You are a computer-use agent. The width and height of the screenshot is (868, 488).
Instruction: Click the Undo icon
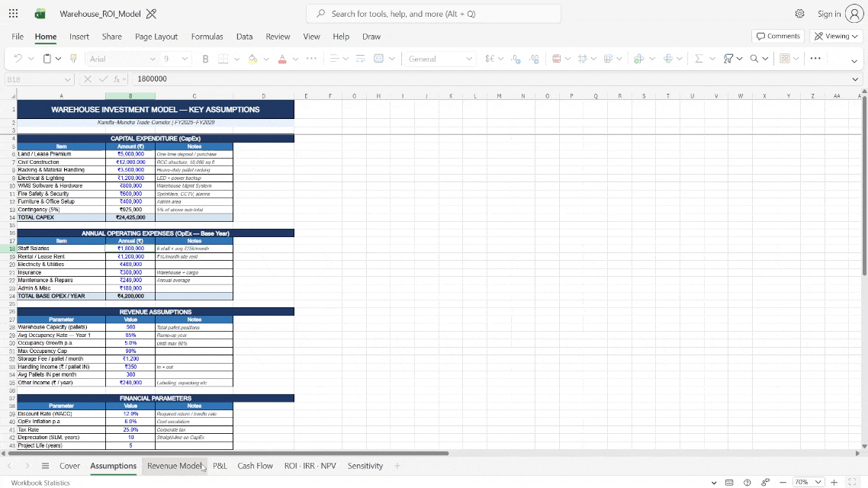point(18,59)
